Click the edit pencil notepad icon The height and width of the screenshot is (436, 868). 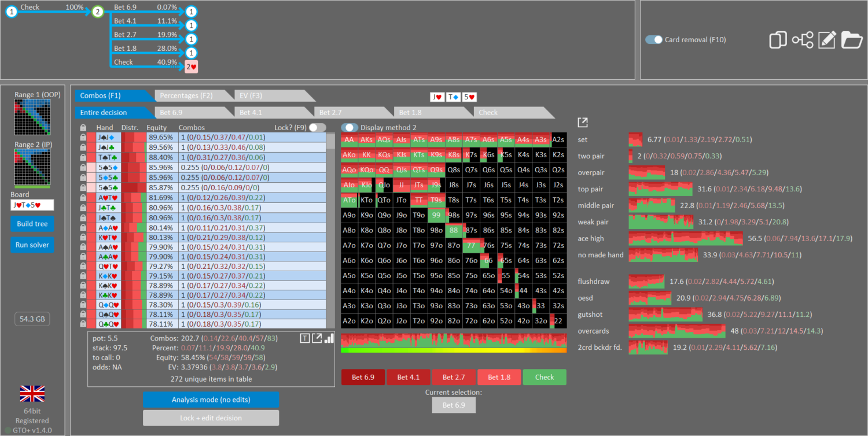pyautogui.click(x=827, y=40)
